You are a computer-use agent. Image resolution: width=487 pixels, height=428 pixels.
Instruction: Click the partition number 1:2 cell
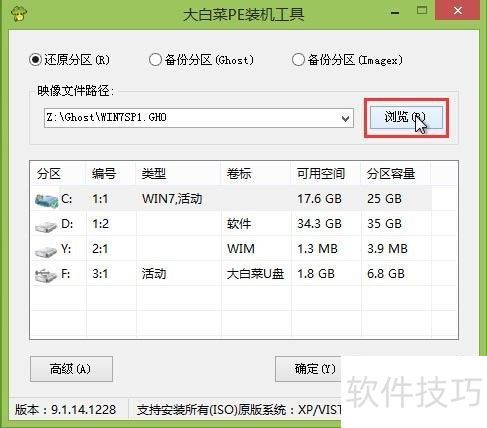coord(101,224)
